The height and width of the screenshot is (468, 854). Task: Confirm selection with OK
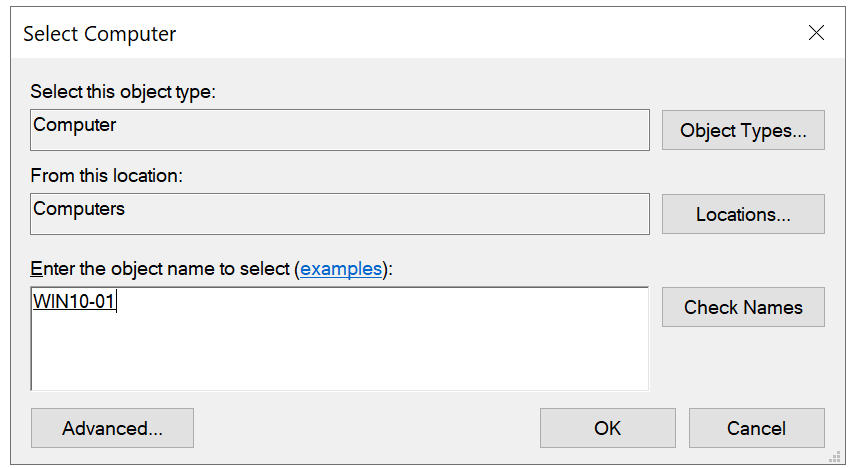pos(607,428)
